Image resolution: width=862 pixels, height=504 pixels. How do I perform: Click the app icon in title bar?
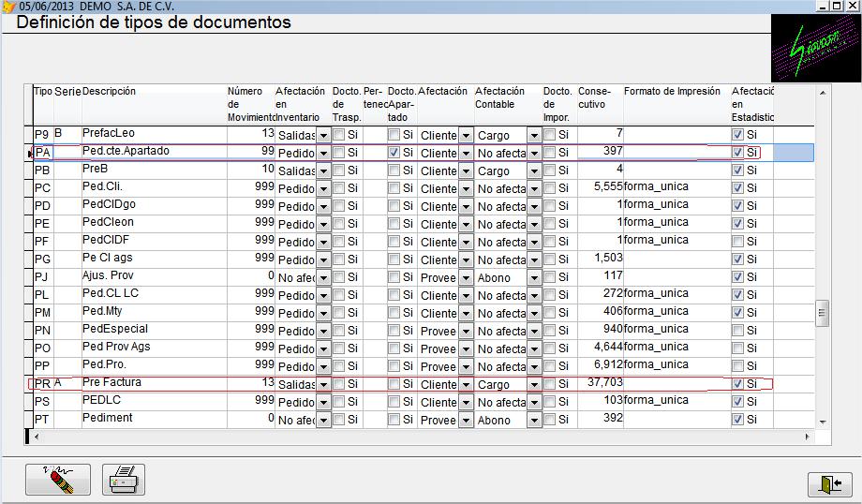[x=8, y=6]
